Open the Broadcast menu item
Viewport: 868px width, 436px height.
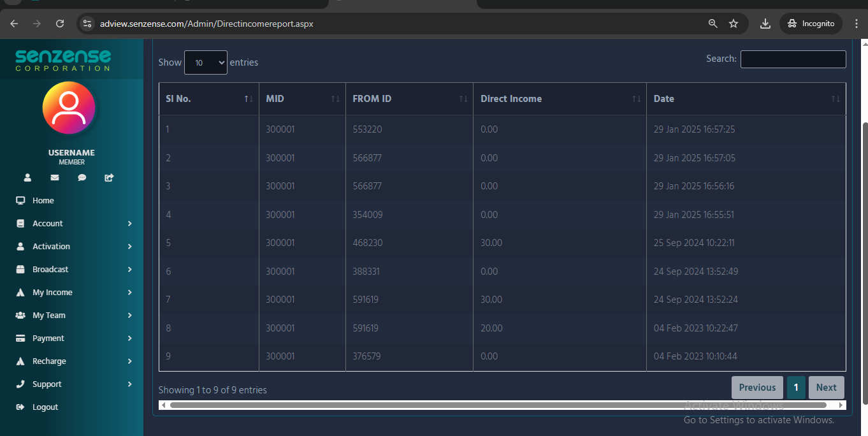pyautogui.click(x=50, y=269)
